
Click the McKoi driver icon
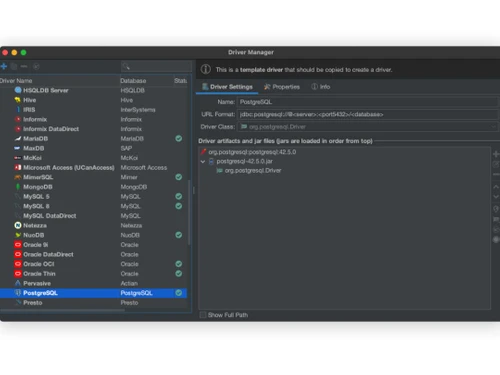pos(18,158)
